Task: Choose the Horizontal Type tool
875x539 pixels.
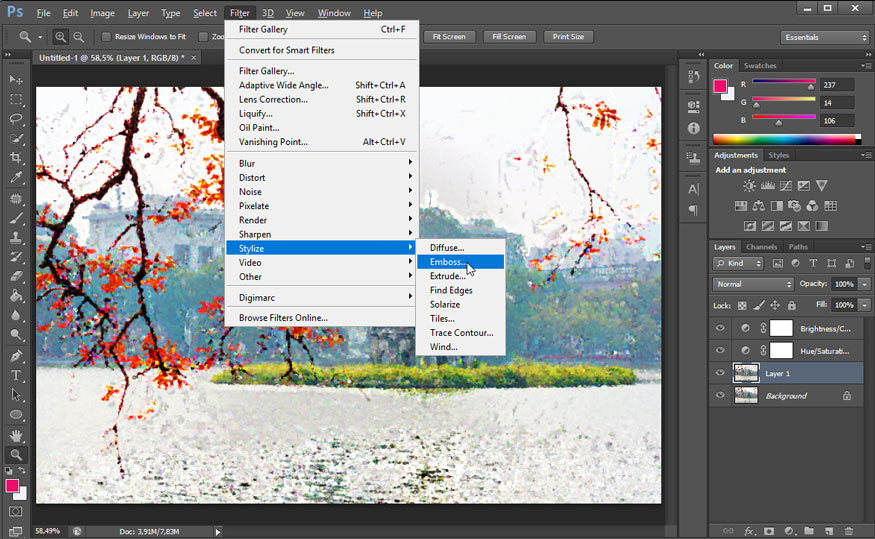Action: pyautogui.click(x=16, y=375)
